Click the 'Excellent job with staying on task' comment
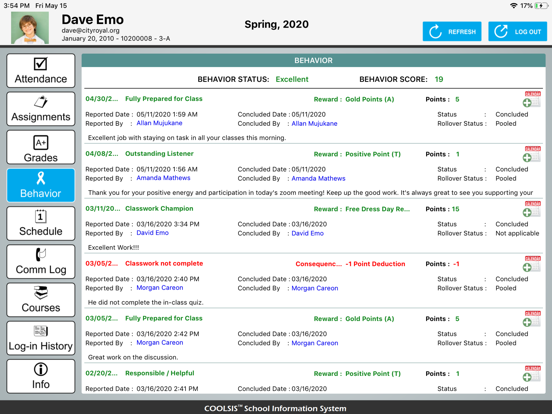 point(187,138)
